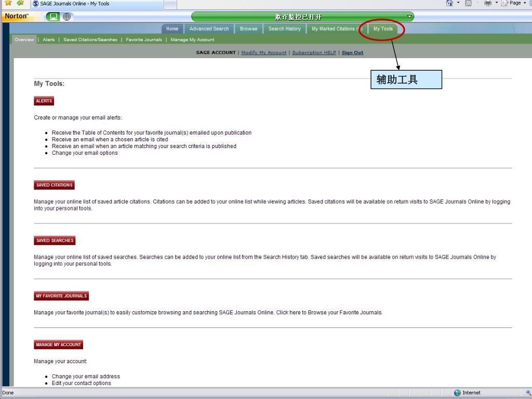Click 'Receive an email when a chosen article is cited'
The height and width of the screenshot is (399, 532).
[110, 139]
